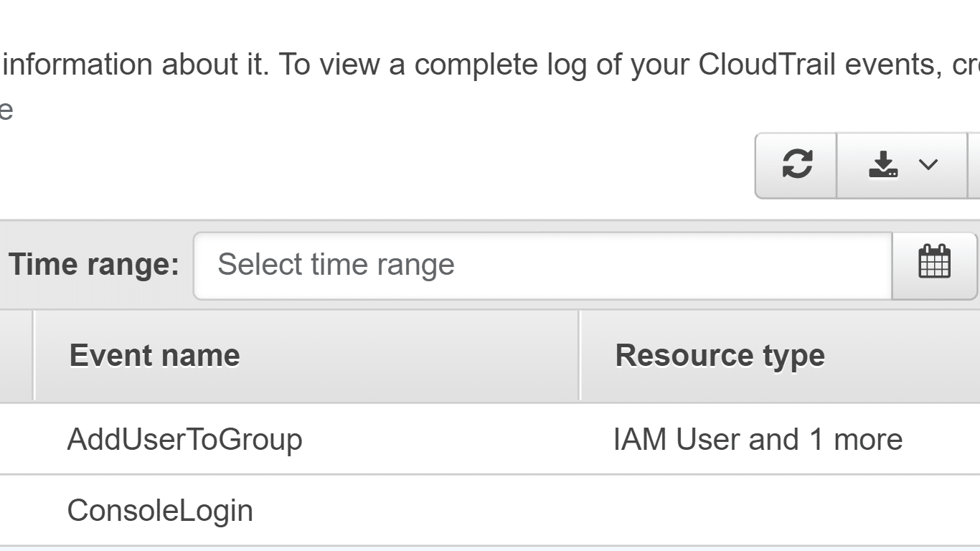This screenshot has width=980, height=551.
Task: Open the calendar icon next to time range
Action: [934, 265]
